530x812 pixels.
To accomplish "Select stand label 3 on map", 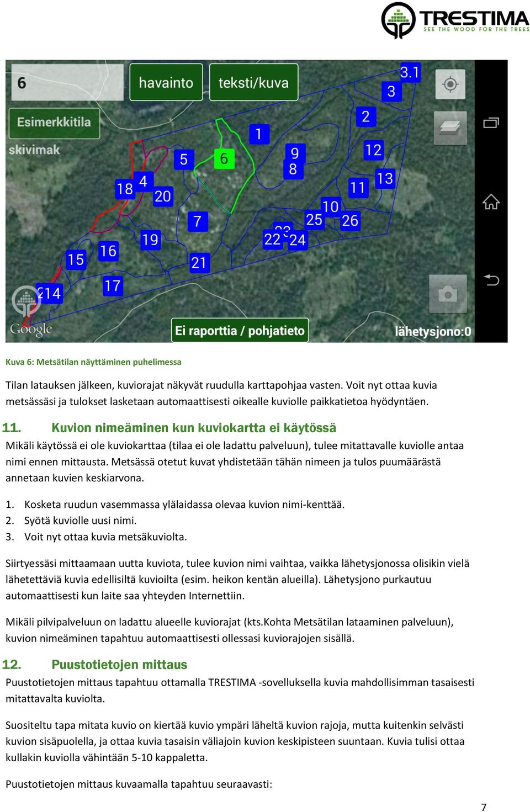I will tap(391, 91).
